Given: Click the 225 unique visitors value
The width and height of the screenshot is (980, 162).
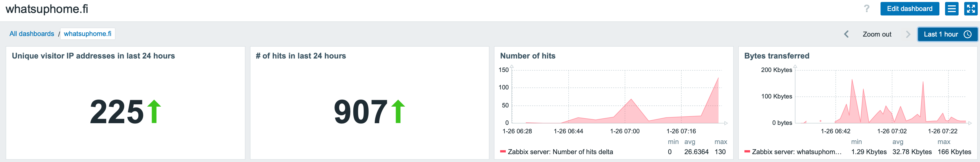Looking at the screenshot, I should [x=117, y=112].
